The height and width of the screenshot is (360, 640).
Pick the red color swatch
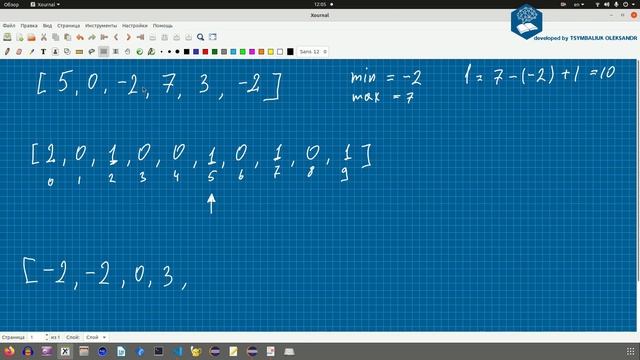[x=205, y=52]
